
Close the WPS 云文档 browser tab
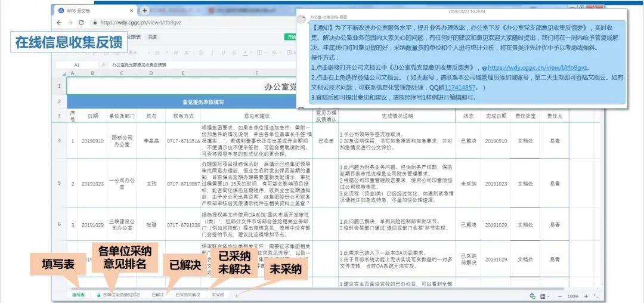[132, 10]
